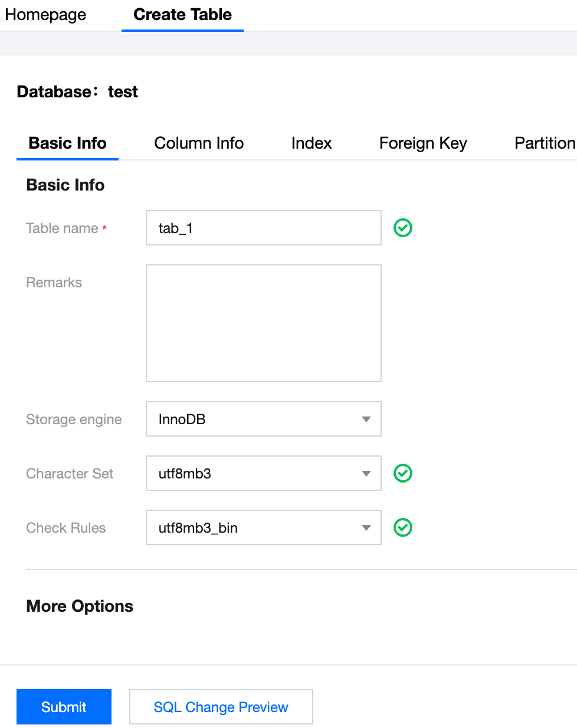Select the Basic Info tab
This screenshot has width=577, height=728.
67,143
